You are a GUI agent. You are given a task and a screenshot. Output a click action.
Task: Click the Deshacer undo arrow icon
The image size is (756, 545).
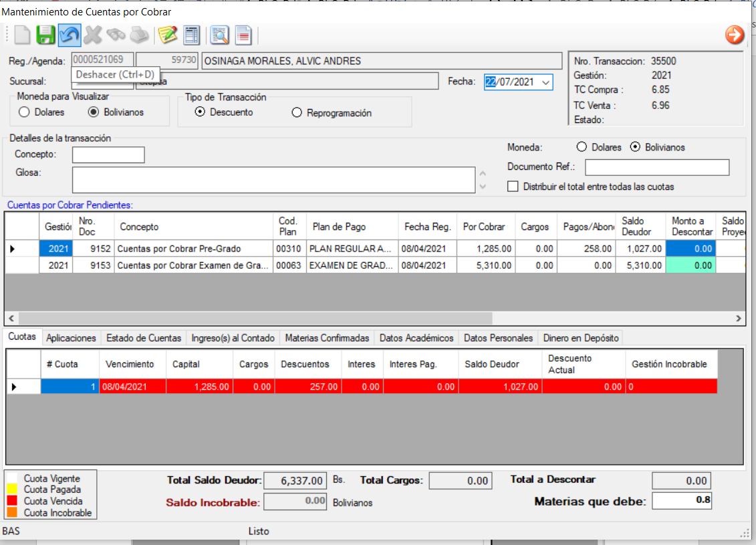point(70,35)
